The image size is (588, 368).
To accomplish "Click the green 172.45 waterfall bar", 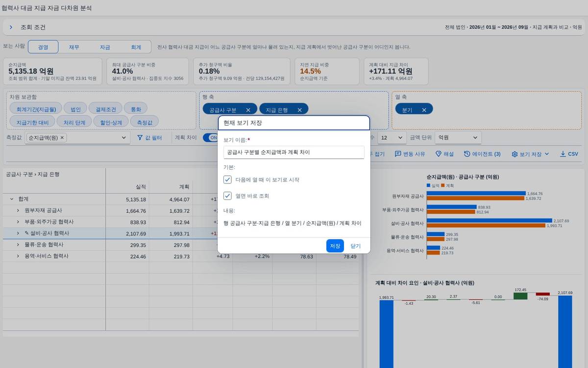I will pyautogui.click(x=520, y=296).
